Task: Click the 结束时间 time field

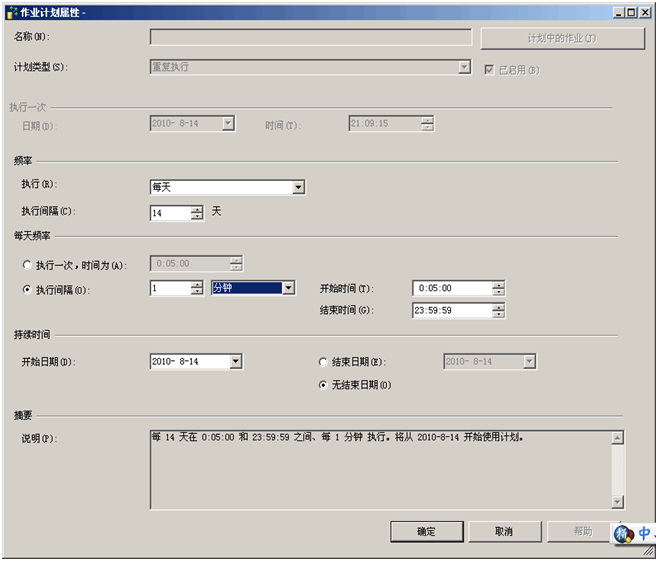Action: [450, 310]
